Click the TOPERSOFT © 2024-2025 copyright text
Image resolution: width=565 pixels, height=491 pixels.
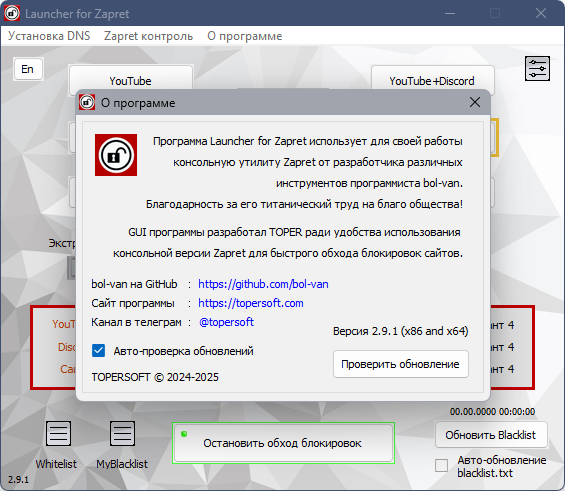pyautogui.click(x=155, y=377)
